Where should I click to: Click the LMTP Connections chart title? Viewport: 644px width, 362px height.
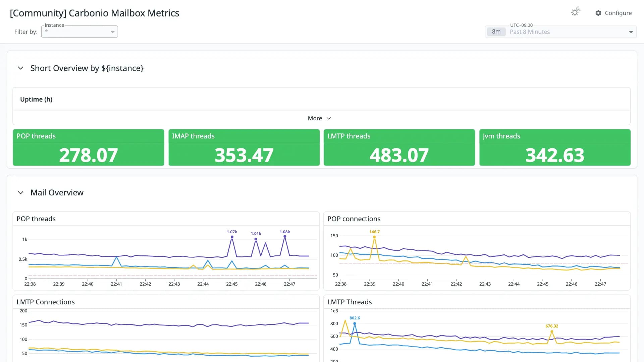(46, 302)
